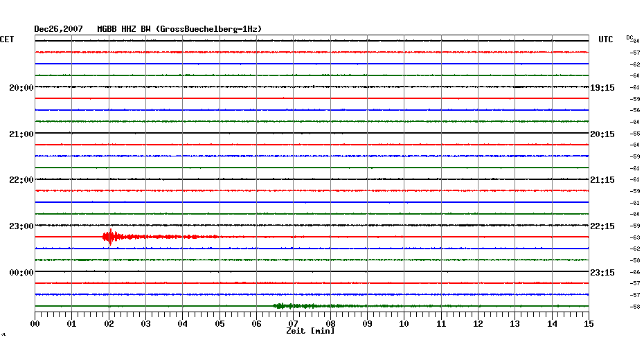
Task: Click the DC value -55
Action: pos(635,134)
